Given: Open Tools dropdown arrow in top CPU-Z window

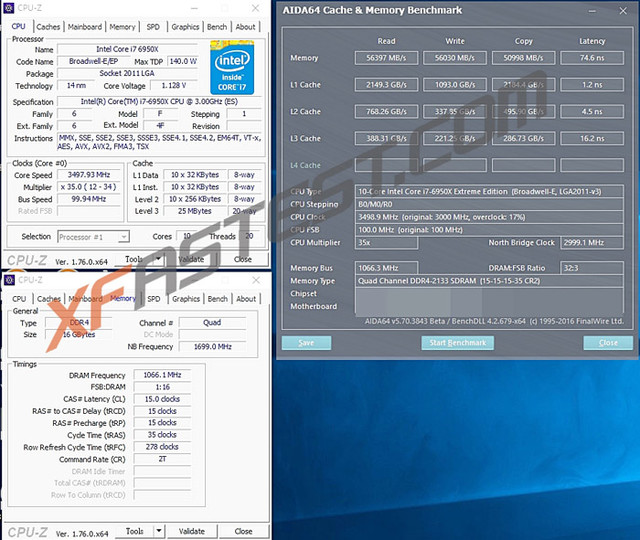Looking at the screenshot, I should coord(158,259).
